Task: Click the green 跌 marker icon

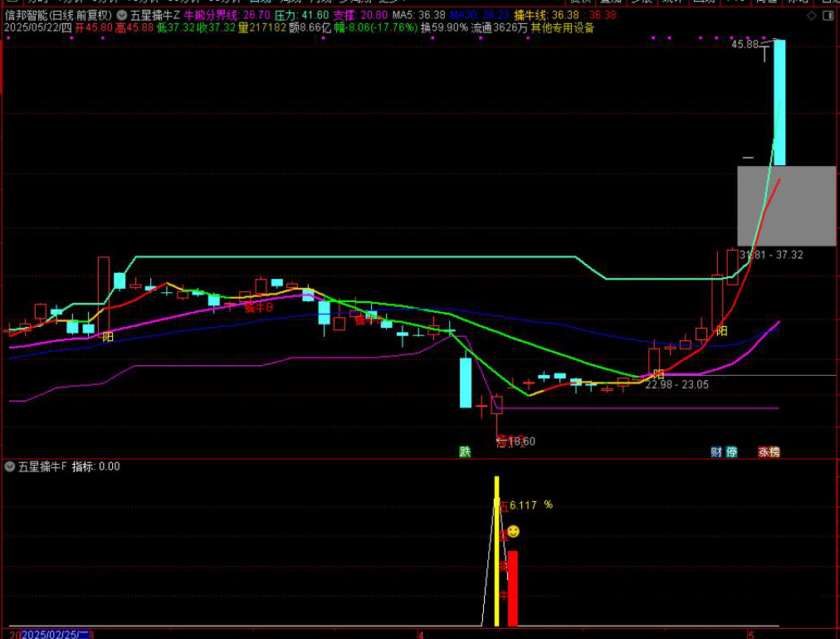Action: (x=465, y=451)
